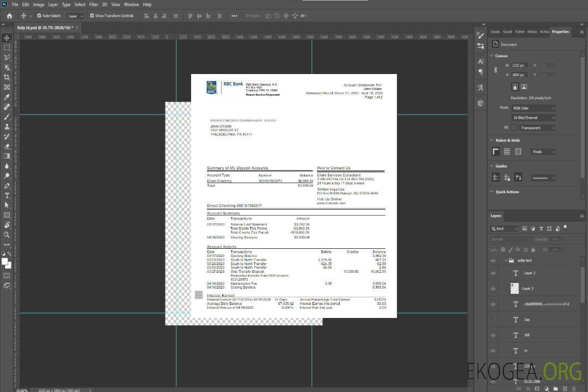Open the guide line style dropdown
Screen dimensions: 588x392
point(543,178)
